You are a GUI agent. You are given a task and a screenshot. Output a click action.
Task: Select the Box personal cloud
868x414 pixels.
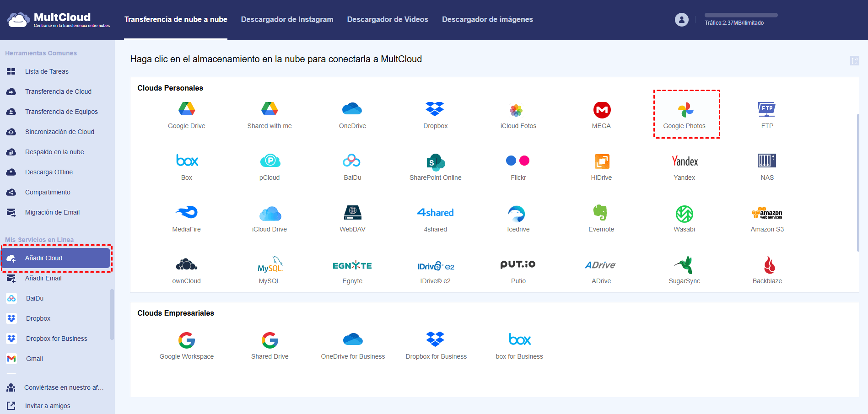click(x=187, y=167)
